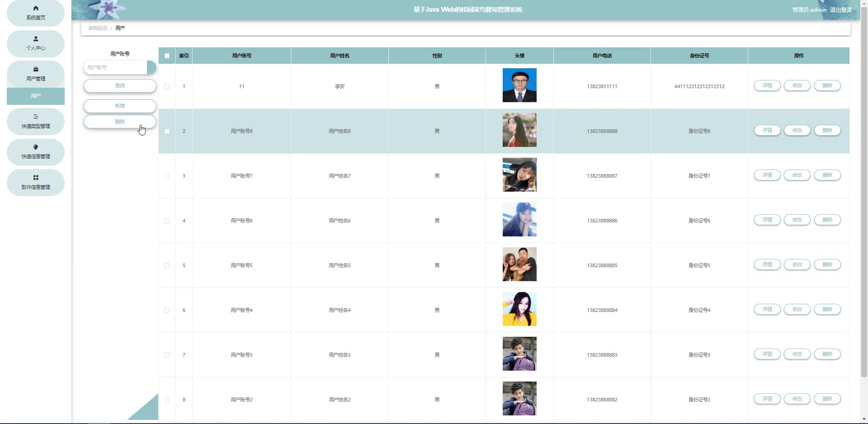The width and height of the screenshot is (868, 424).
Task: Click the page vertical scrollbar
Action: coord(864,192)
